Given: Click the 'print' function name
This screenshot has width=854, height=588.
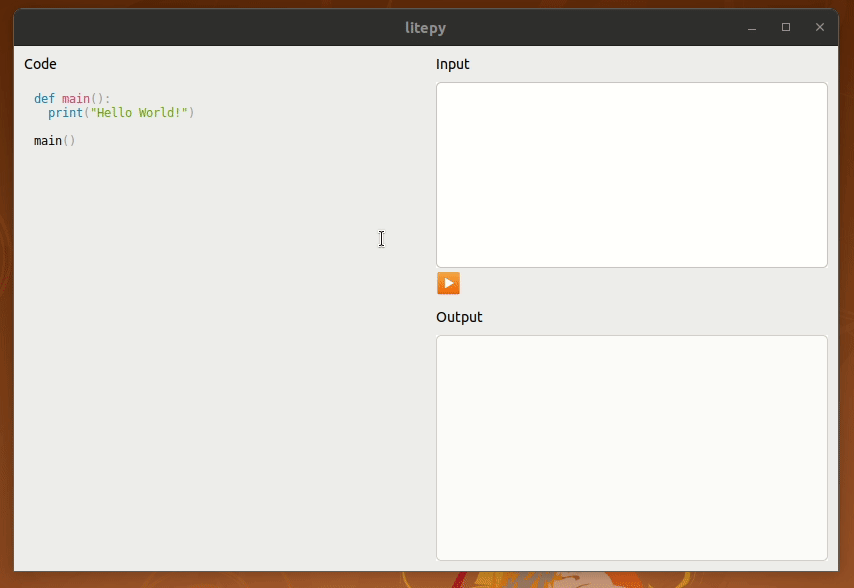Looking at the screenshot, I should 65,113.
